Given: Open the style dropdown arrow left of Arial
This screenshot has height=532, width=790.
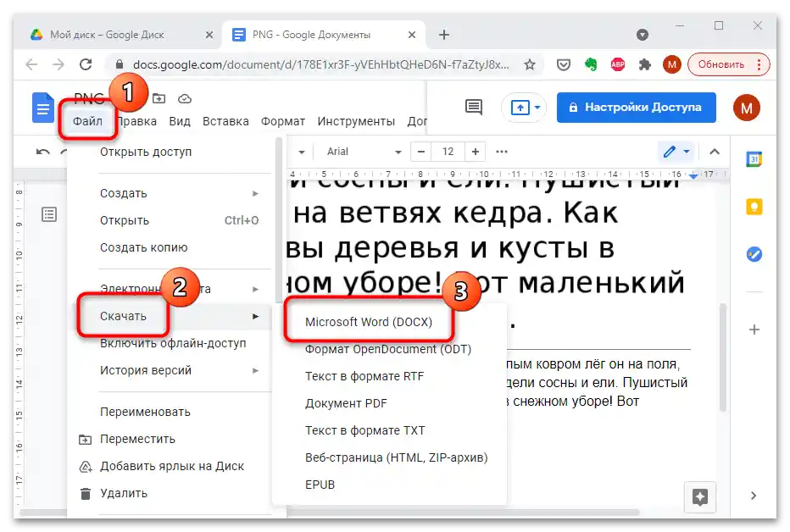Looking at the screenshot, I should (x=301, y=152).
